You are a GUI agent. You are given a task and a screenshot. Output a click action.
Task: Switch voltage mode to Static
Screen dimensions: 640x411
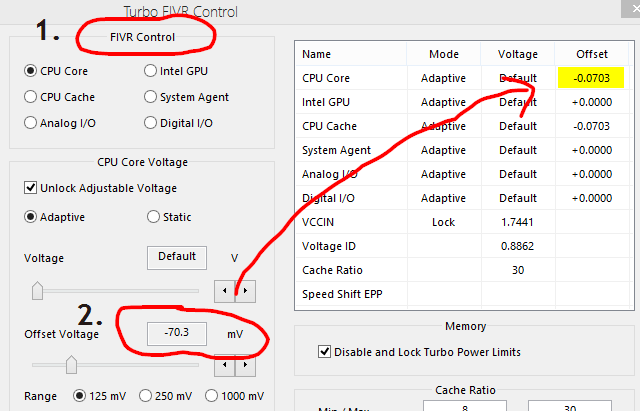pos(154,217)
